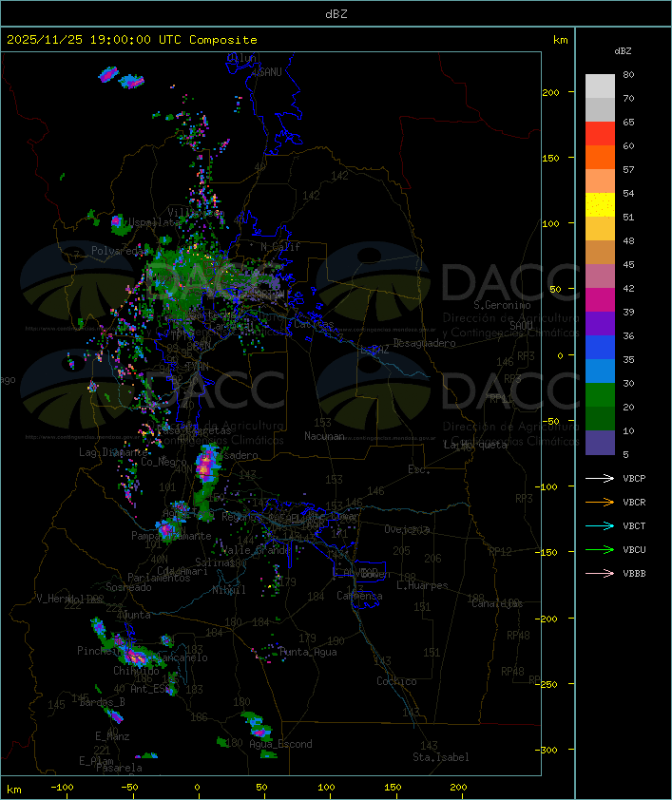Click the VBCR legend label

click(634, 502)
